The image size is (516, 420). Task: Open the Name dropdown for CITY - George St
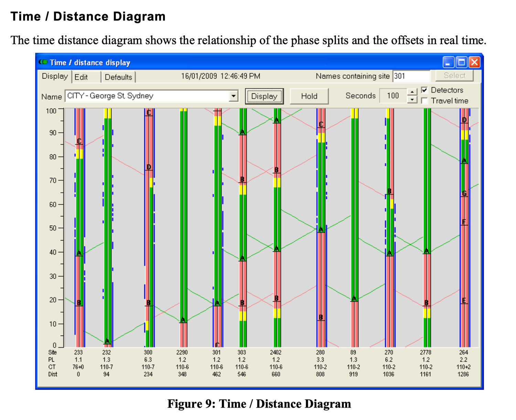coord(234,96)
